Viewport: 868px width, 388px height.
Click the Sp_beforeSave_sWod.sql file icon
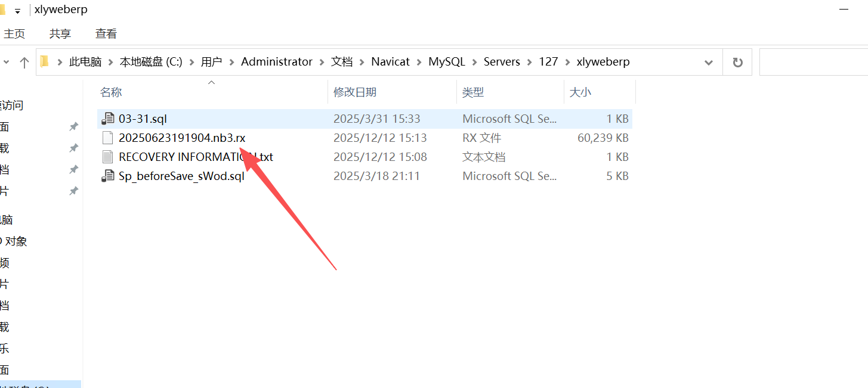[108, 176]
